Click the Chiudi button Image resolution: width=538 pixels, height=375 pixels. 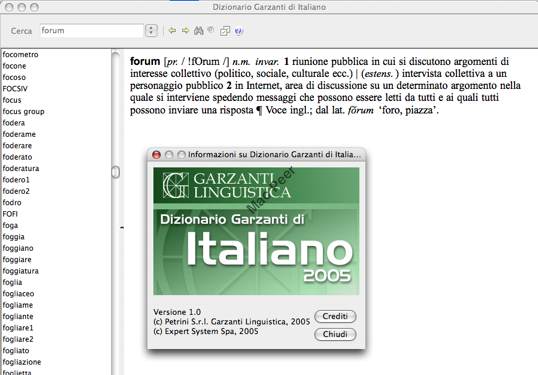tap(335, 334)
